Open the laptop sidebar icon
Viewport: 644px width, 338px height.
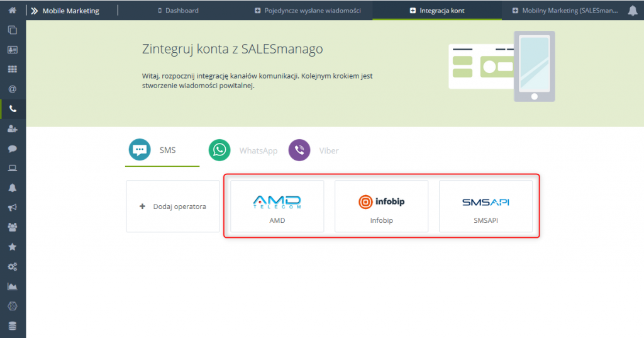[x=13, y=168]
